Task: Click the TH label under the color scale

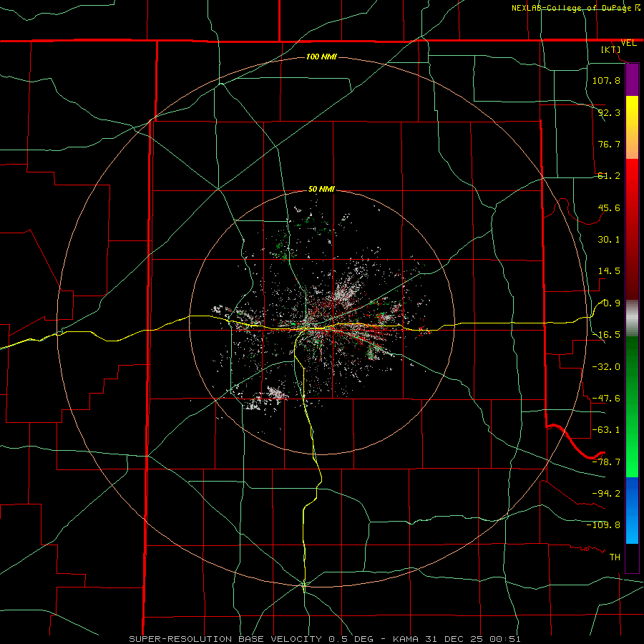Action: (x=615, y=557)
